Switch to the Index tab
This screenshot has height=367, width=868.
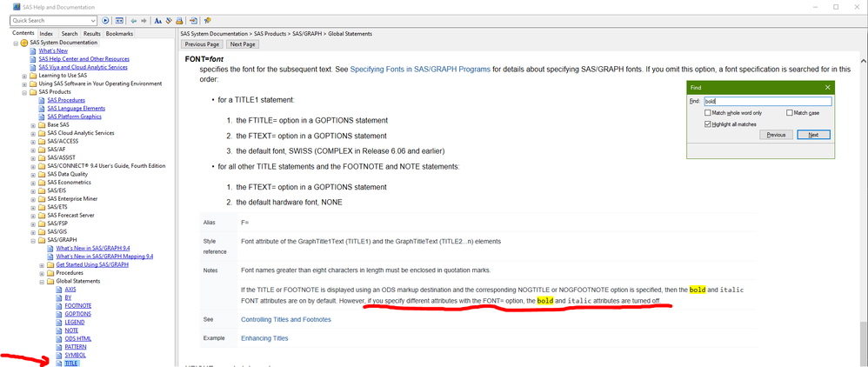point(46,34)
